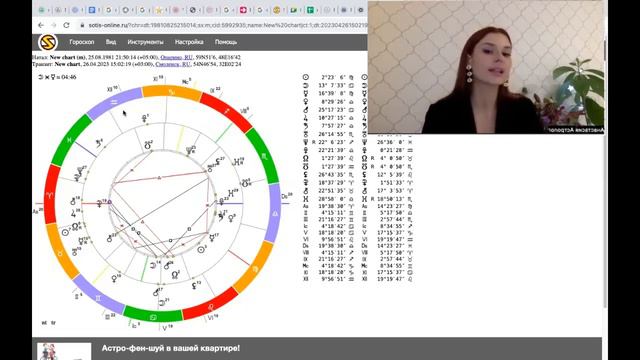Open the Гороскоп menu

[x=82, y=42]
